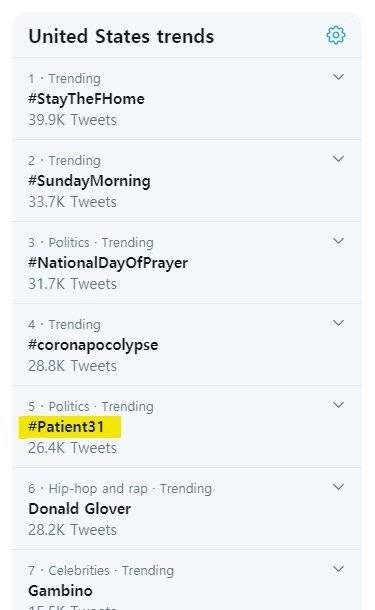Expand chevron next to #NationalDayOfPrayer

coord(338,241)
